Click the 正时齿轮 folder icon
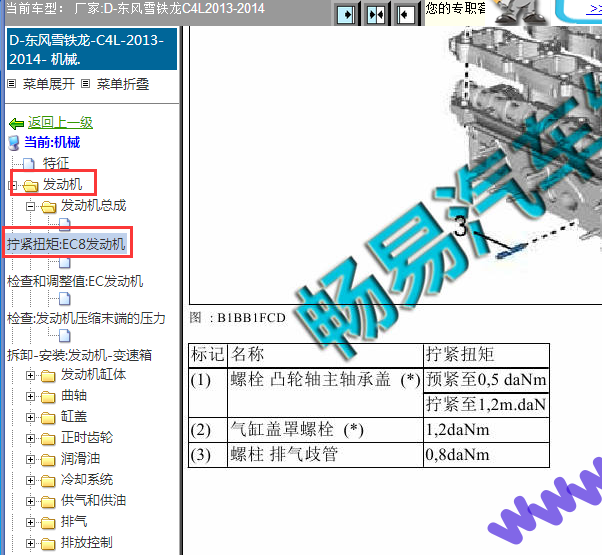Viewport: 602px width, 555px height. (x=48, y=439)
